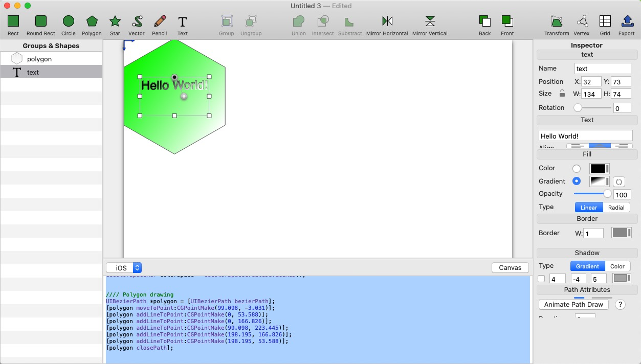Screen dimensions: 641x364
Task: Enable the shadow checkbox
Action: coord(541,279)
